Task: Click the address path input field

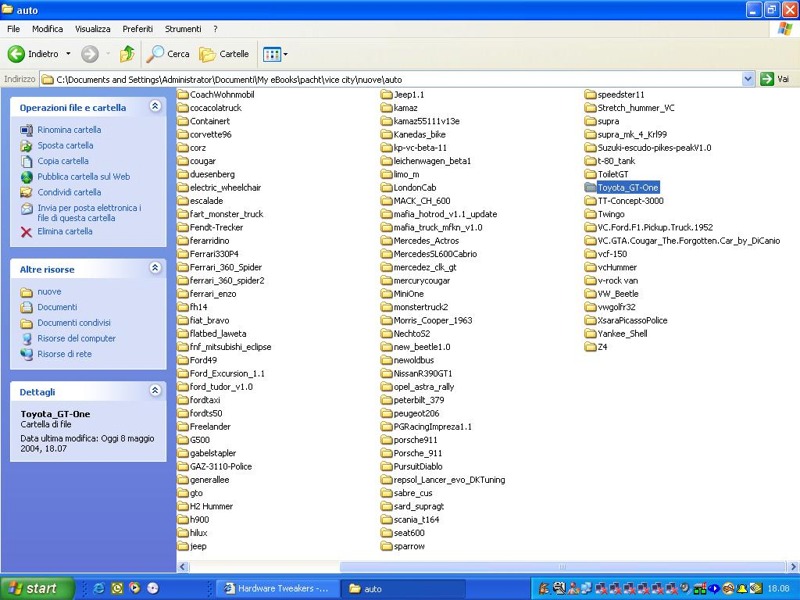Action: point(390,80)
